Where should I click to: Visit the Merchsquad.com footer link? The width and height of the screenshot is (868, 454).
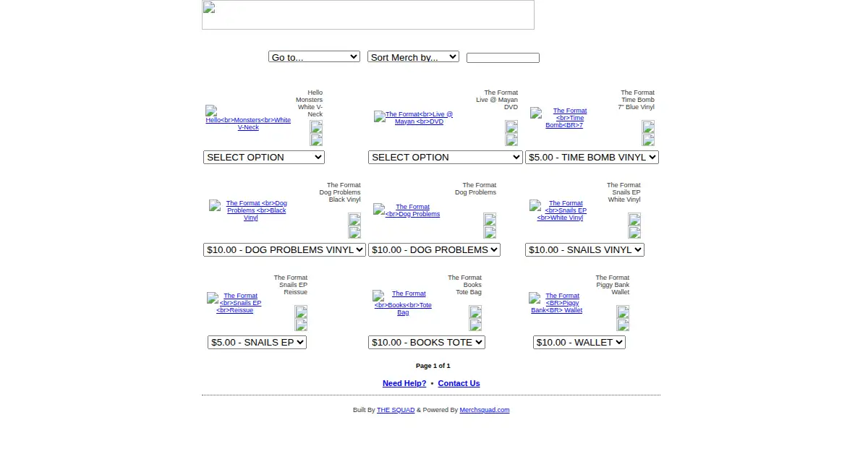pyautogui.click(x=485, y=410)
